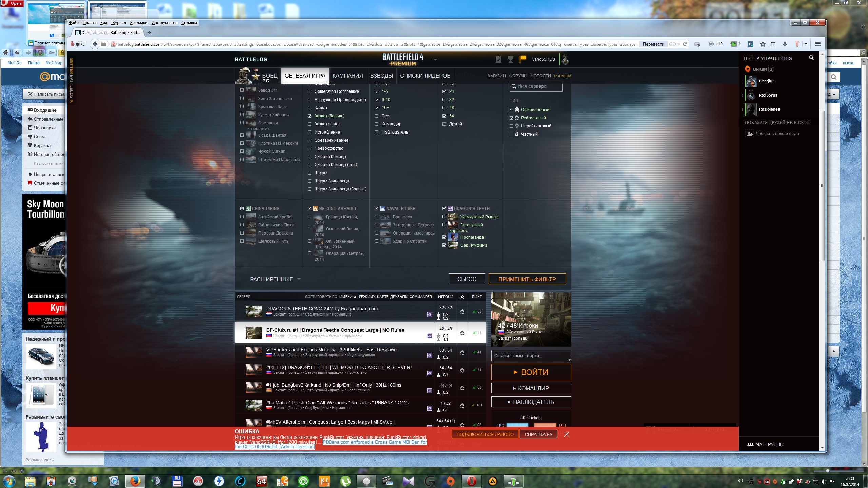This screenshot has height=488, width=868.
Task: Check the Завод 311 map checkbox
Action: [242, 90]
